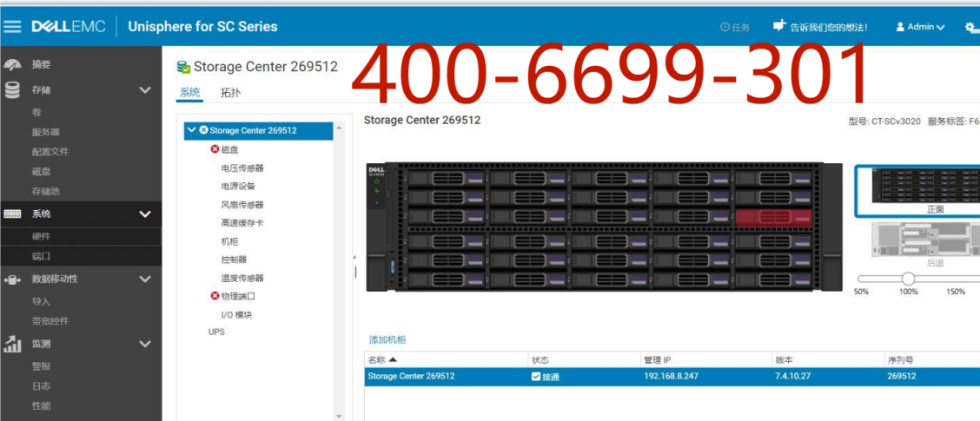Click the feedback megaphone icon
The image size is (980, 421).
(778, 26)
